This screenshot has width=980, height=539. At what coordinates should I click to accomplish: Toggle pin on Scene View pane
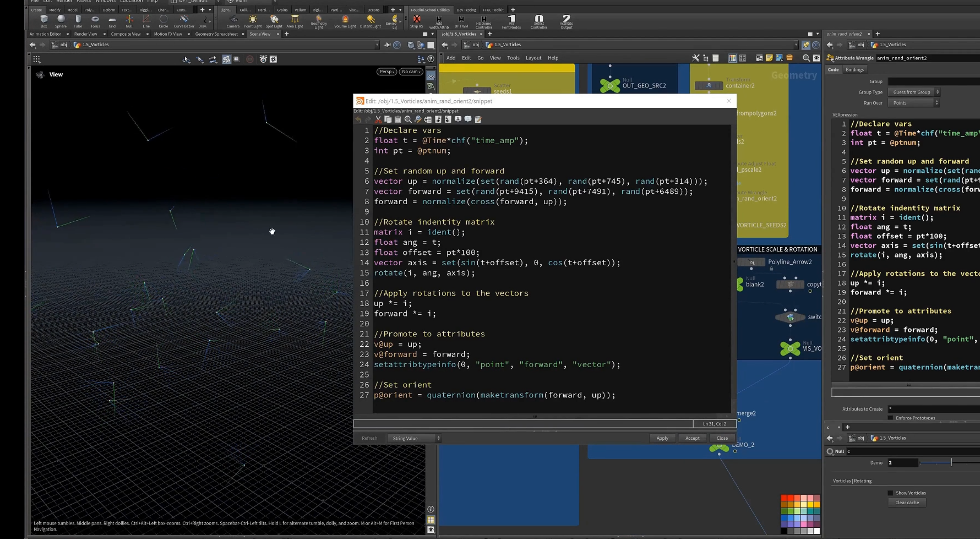click(387, 45)
